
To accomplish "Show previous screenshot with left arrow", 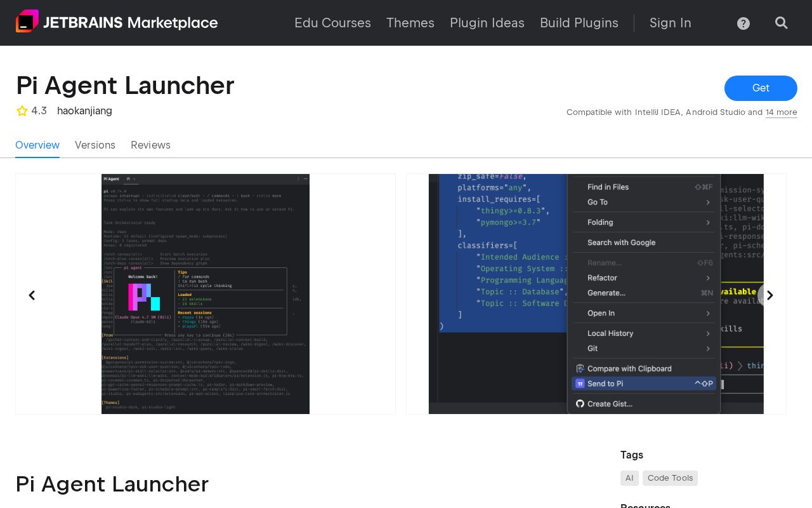I will tap(32, 295).
